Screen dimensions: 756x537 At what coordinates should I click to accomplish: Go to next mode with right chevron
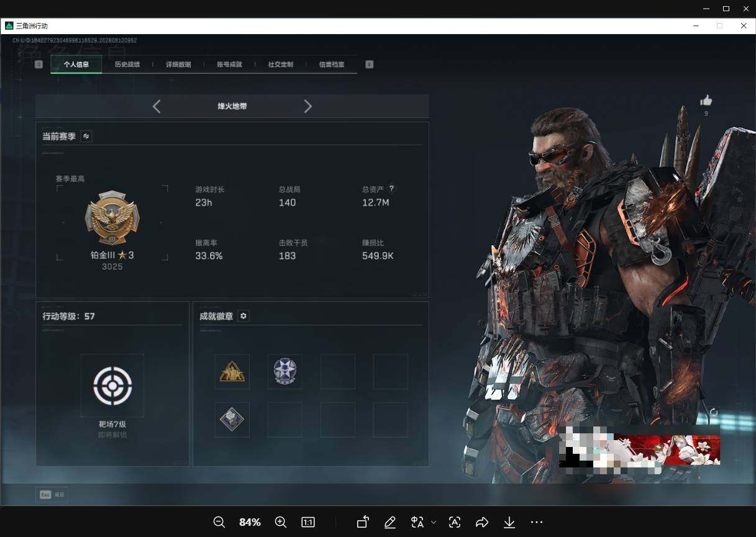pos(307,106)
